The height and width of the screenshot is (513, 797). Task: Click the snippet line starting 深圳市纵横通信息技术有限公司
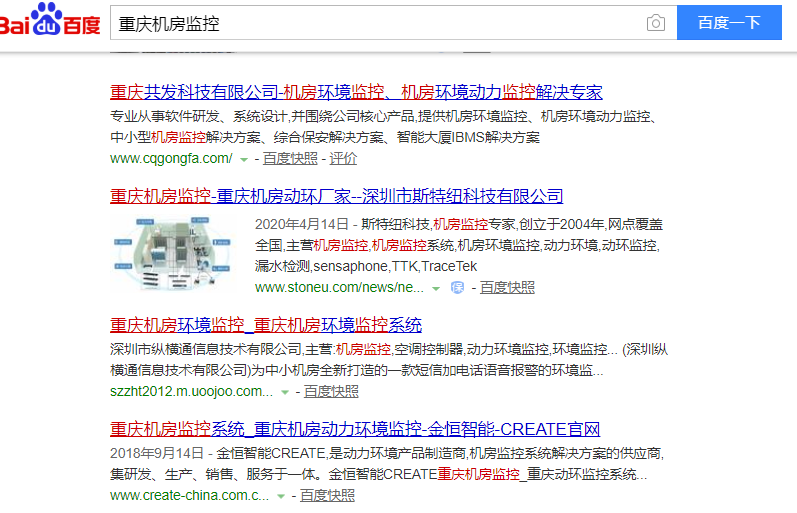[389, 349]
